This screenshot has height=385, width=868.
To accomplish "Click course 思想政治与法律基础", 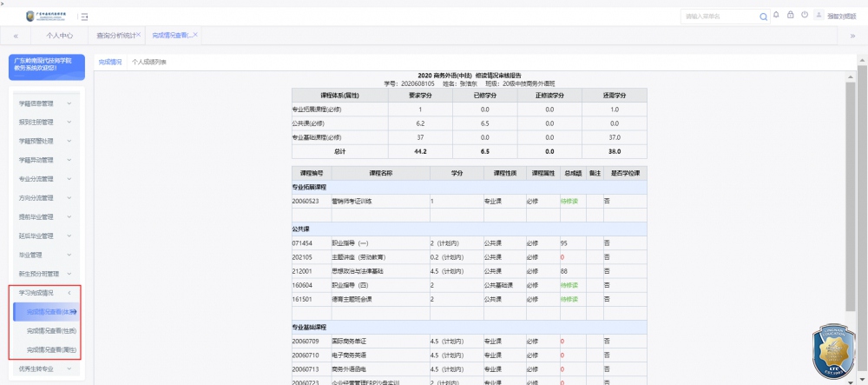I will pyautogui.click(x=358, y=271).
